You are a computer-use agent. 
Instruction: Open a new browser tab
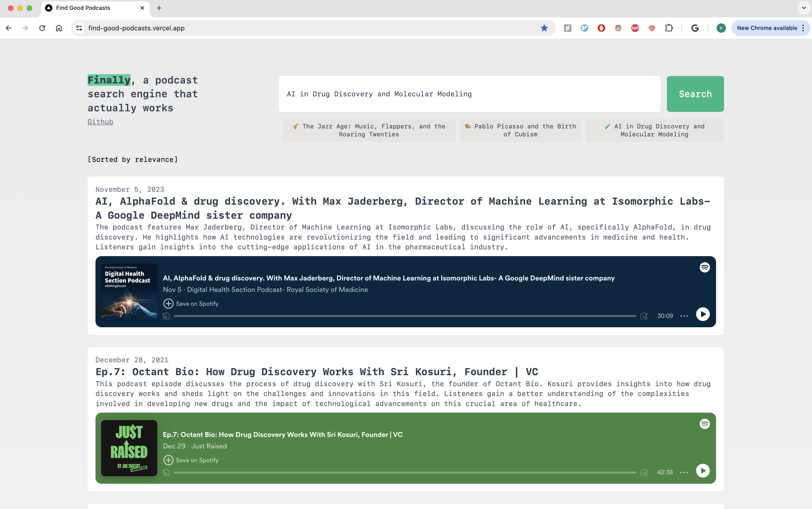coord(159,8)
